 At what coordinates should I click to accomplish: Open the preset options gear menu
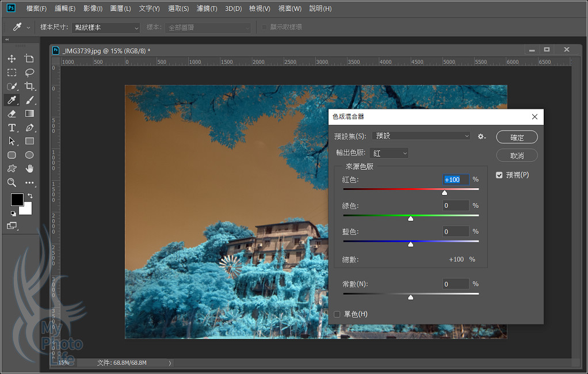pos(482,136)
